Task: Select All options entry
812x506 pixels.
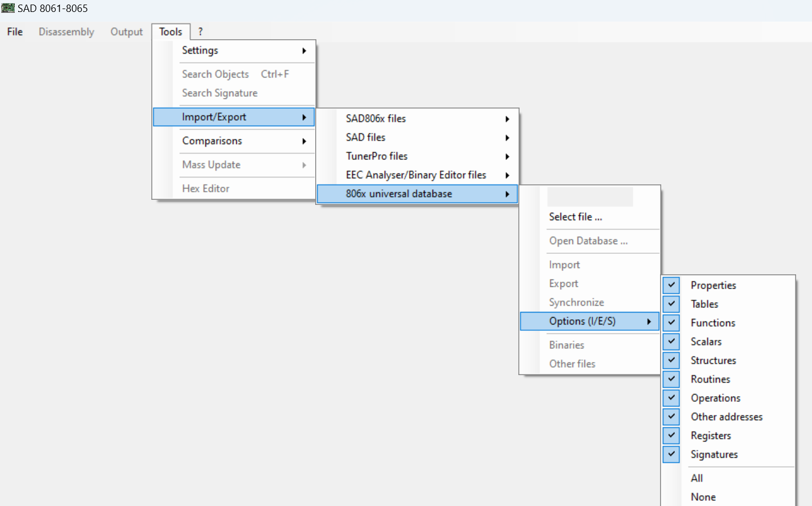Action: pos(696,478)
